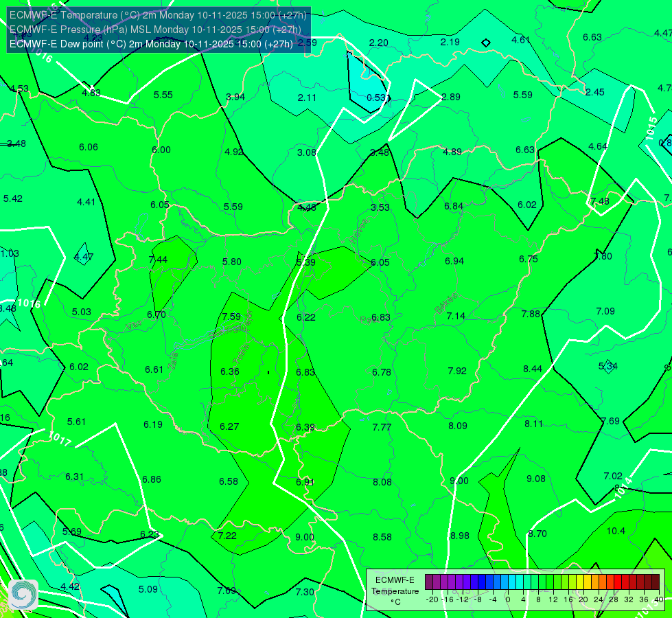Click the 2.59 grid value
Viewport: 672px width, 618px height.
[308, 43]
